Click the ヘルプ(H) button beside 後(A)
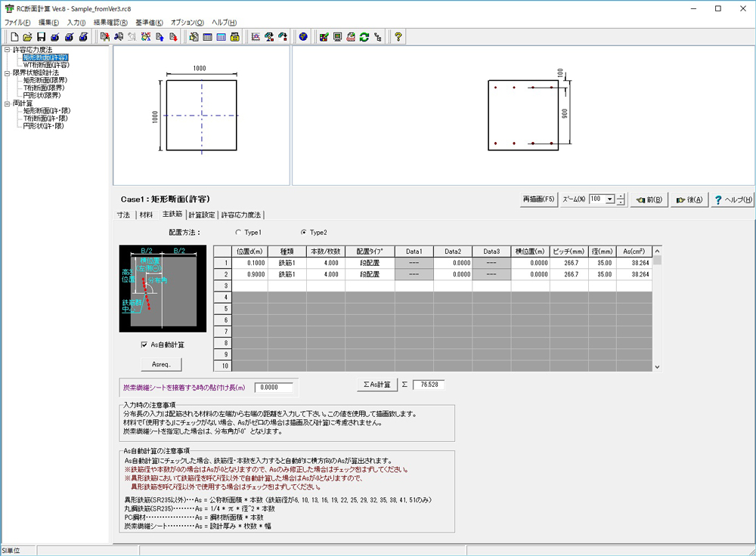Viewport: 756px width, 556px height. 733,199
